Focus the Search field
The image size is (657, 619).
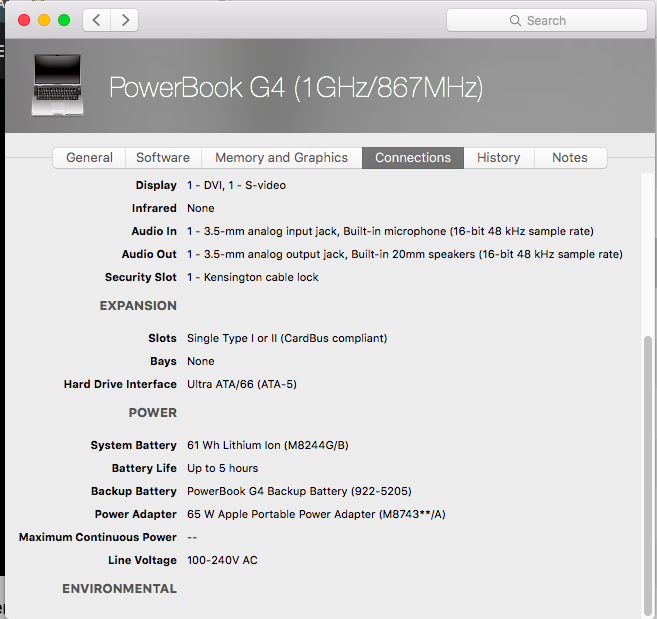pyautogui.click(x=547, y=20)
